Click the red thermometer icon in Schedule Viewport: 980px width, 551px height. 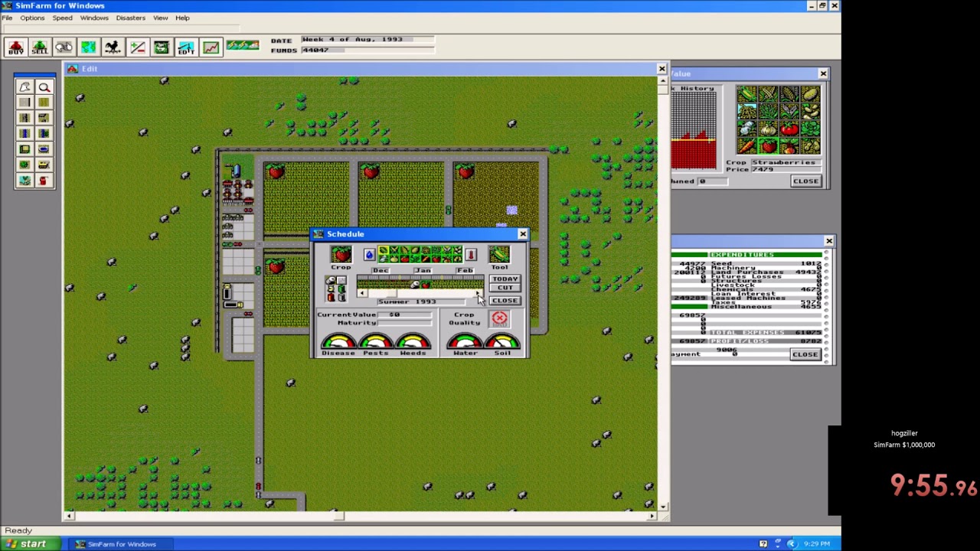(471, 255)
